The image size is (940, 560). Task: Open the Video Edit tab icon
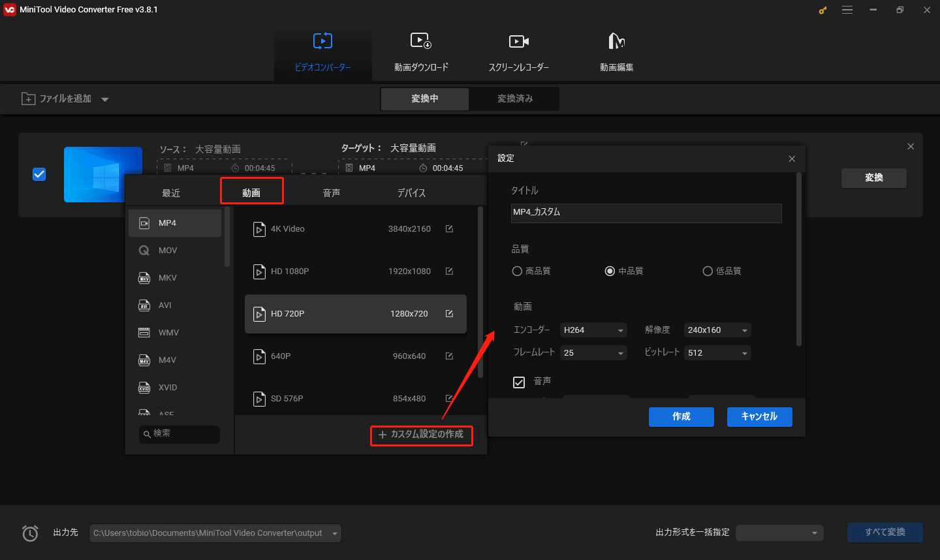[x=616, y=41]
